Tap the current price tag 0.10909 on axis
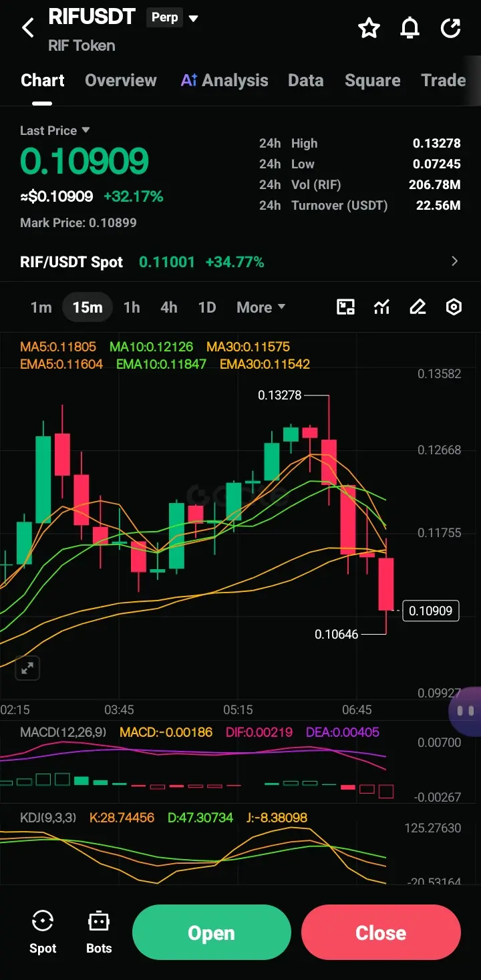This screenshot has width=481, height=980. coord(431,611)
